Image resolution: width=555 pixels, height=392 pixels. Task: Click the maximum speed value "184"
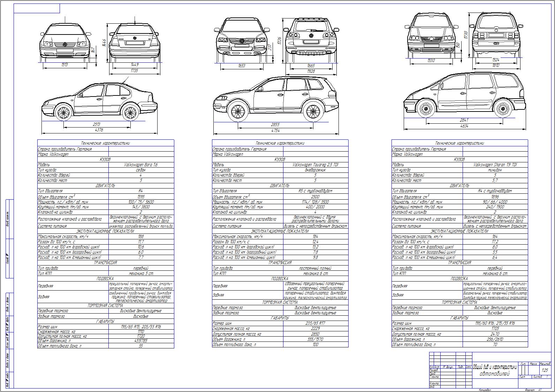click(x=315, y=236)
